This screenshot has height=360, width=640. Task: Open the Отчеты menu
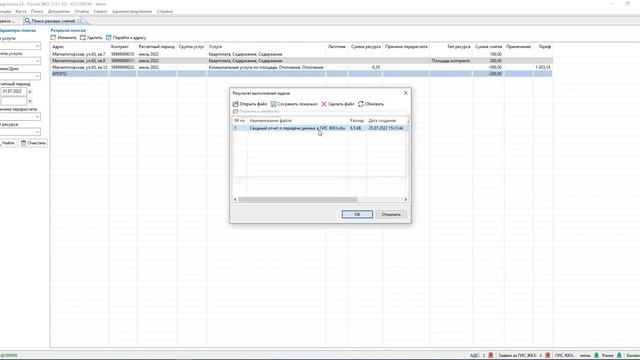point(82,11)
